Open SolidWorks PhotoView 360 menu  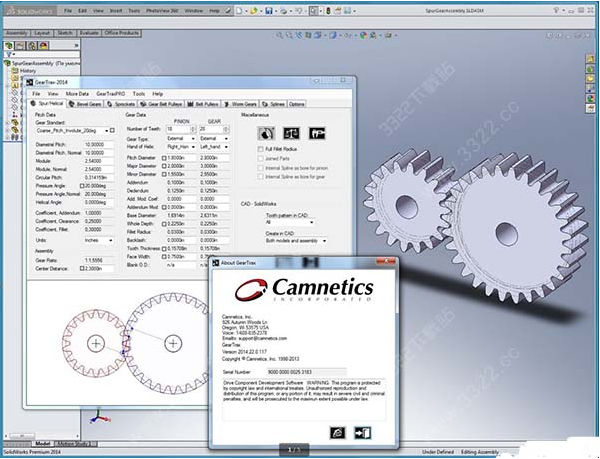point(162,11)
